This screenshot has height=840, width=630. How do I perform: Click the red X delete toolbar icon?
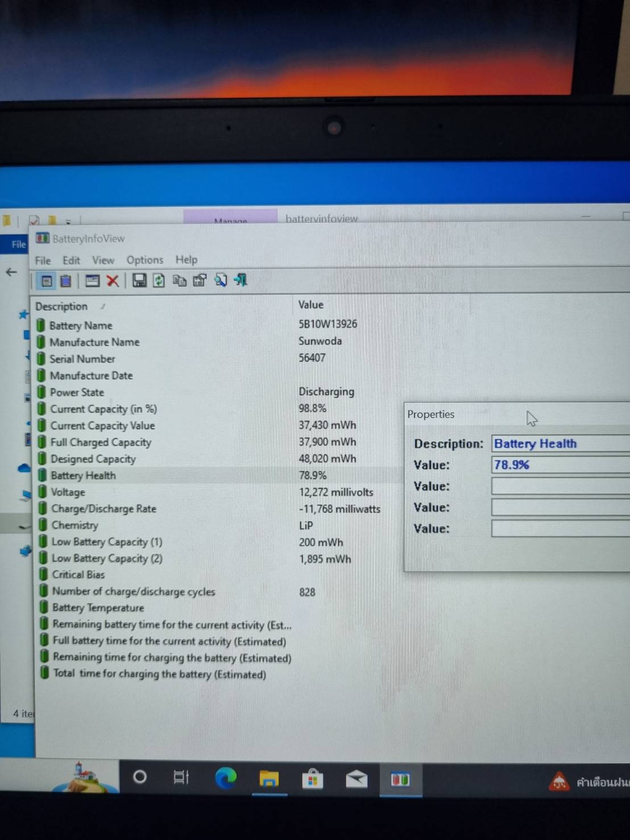pos(113,280)
